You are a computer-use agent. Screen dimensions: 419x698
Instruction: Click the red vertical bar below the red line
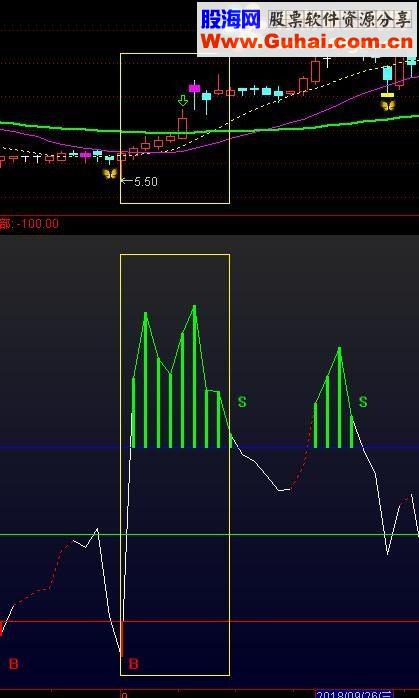pyautogui.click(x=121, y=638)
